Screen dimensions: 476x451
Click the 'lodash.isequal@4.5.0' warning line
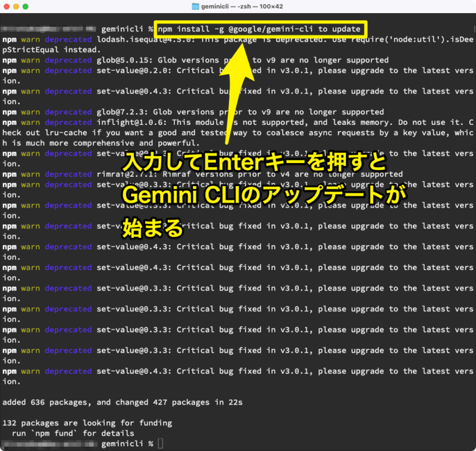238,39
